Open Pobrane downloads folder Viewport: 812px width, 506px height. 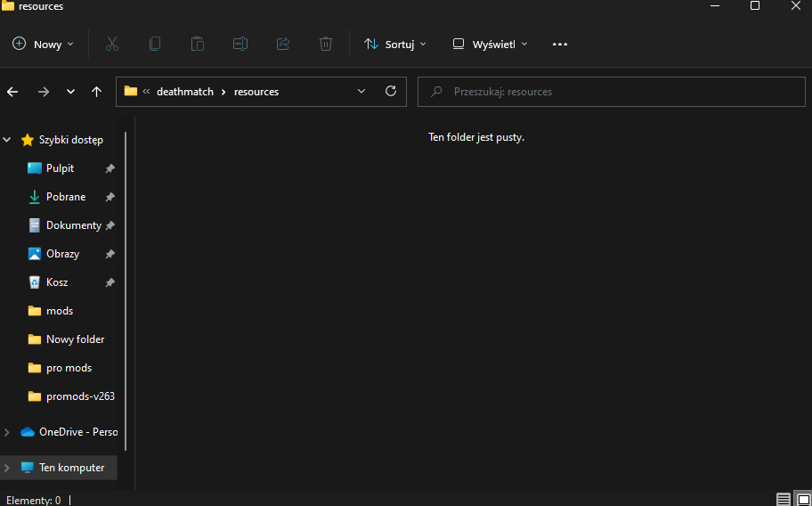point(66,197)
